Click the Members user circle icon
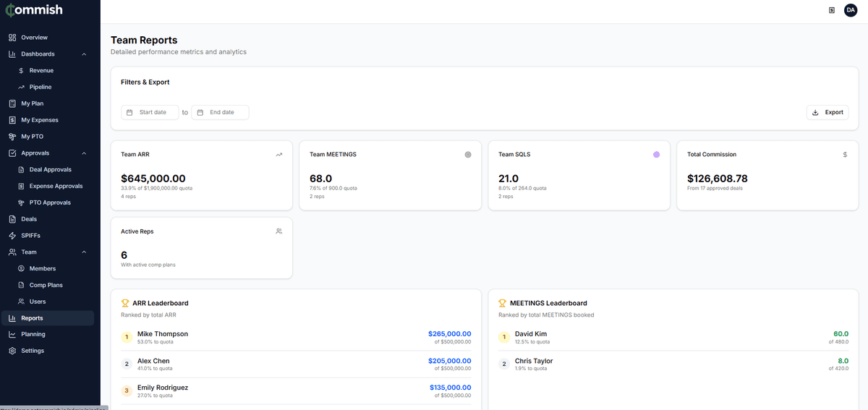The width and height of the screenshot is (868, 410). 22,269
